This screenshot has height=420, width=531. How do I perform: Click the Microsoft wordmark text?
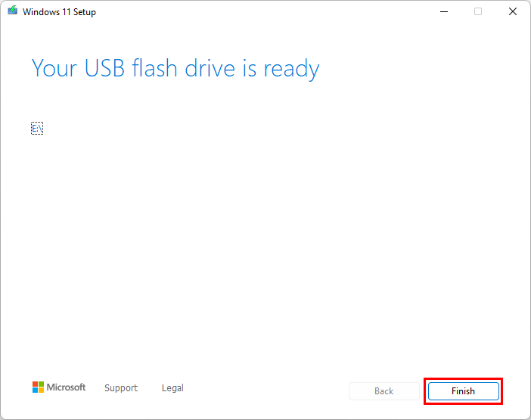(67, 387)
